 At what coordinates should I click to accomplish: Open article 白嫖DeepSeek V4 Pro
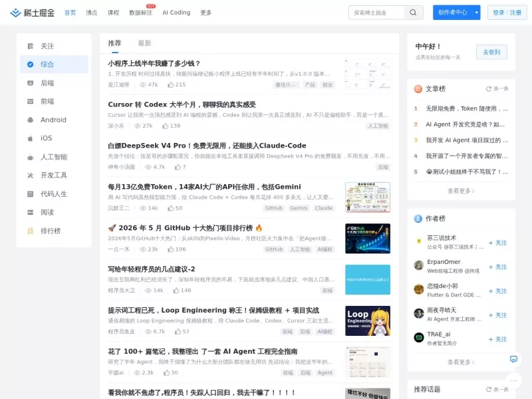pyautogui.click(x=207, y=146)
